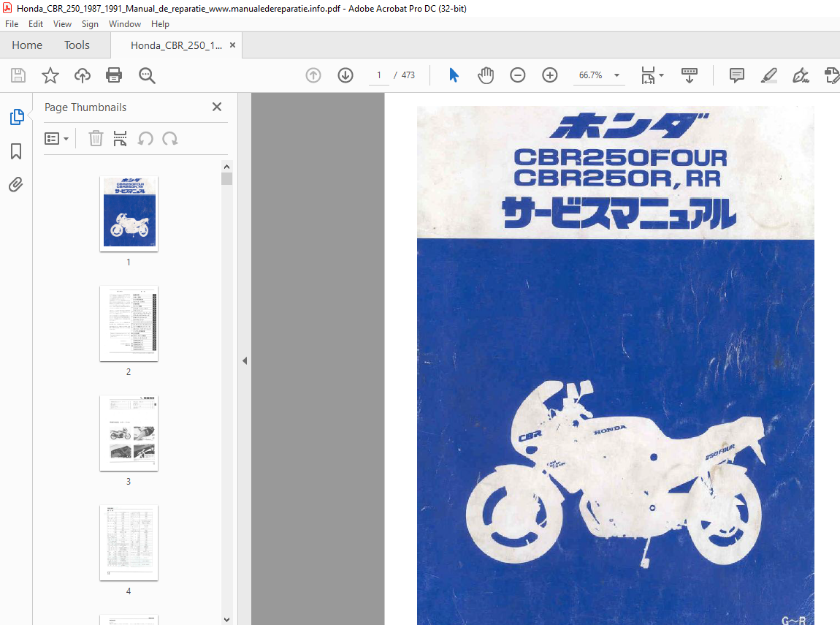Activate the Hand pan tool
The width and height of the screenshot is (840, 625).
(486, 75)
